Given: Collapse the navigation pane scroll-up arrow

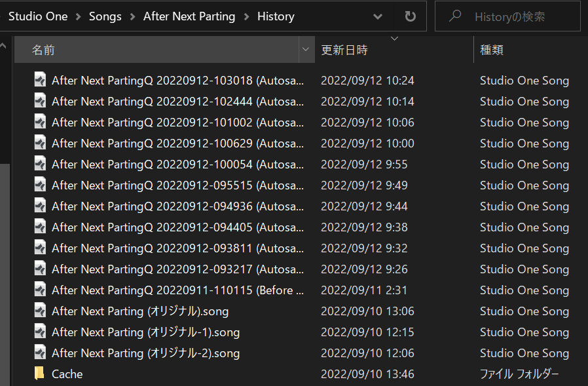Looking at the screenshot, I should point(3,46).
